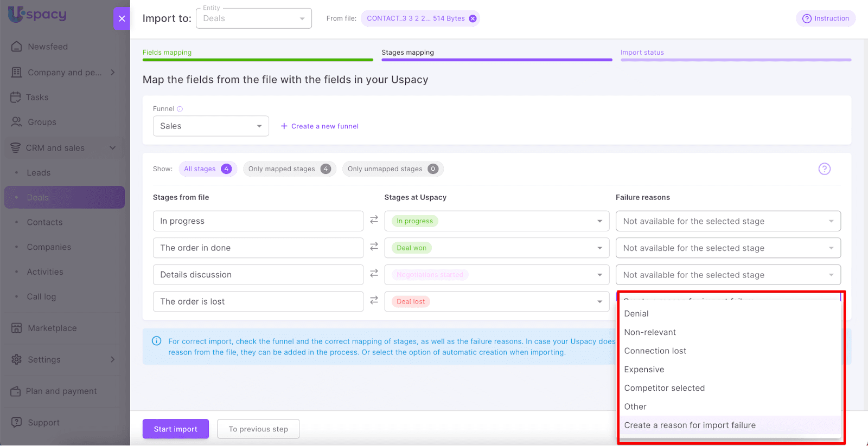Click swap arrows icon beside In progress

(x=374, y=220)
